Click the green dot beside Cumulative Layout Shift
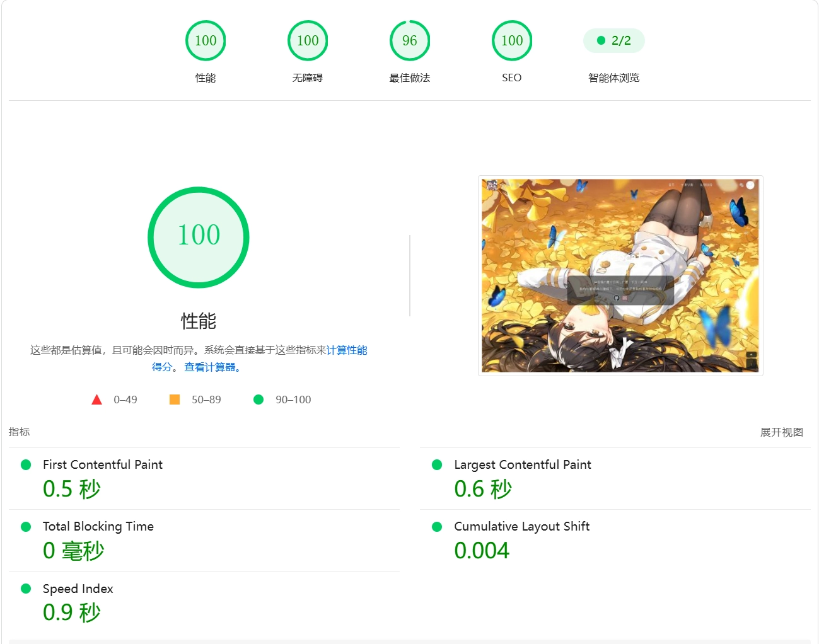 [437, 526]
